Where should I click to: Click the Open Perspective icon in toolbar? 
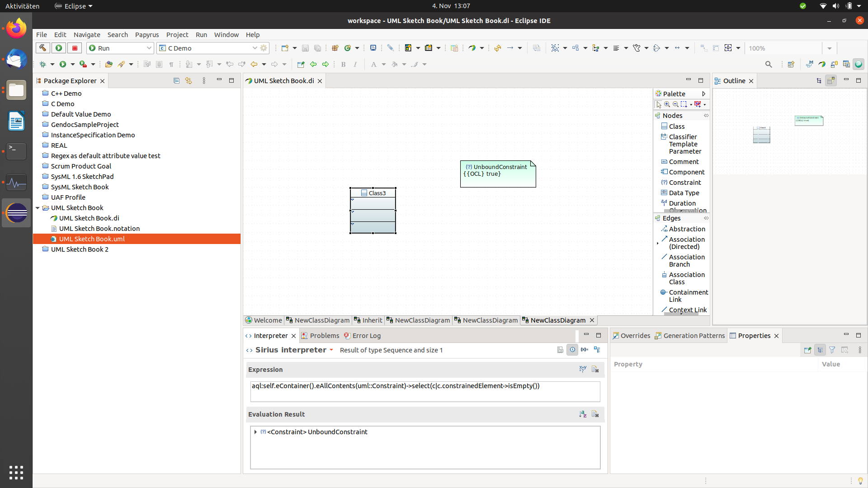[791, 64]
